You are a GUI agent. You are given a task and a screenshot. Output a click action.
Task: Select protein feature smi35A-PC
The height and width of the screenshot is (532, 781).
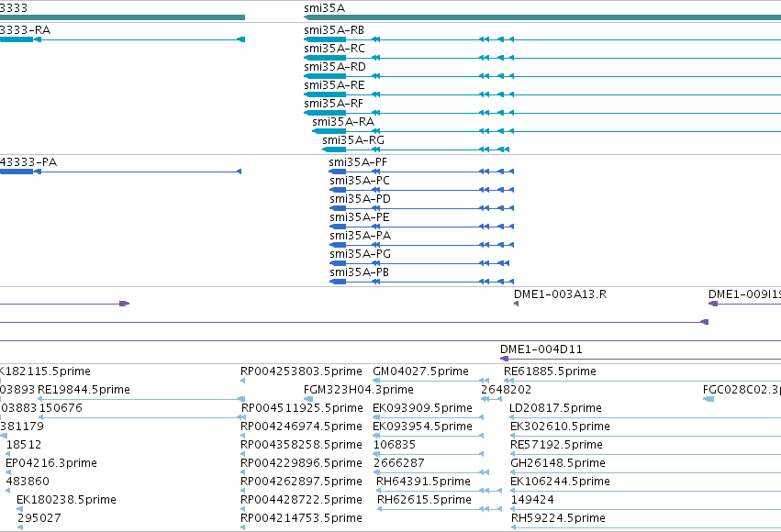360,181
